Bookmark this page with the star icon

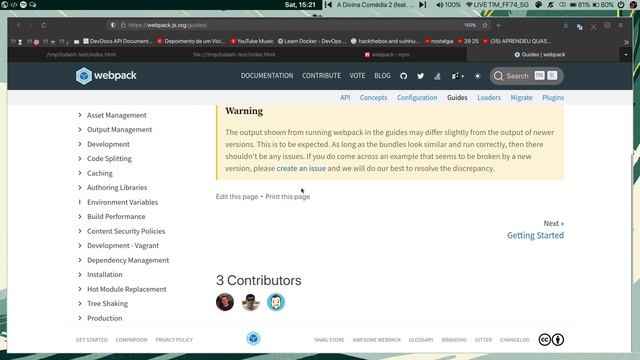[485, 25]
